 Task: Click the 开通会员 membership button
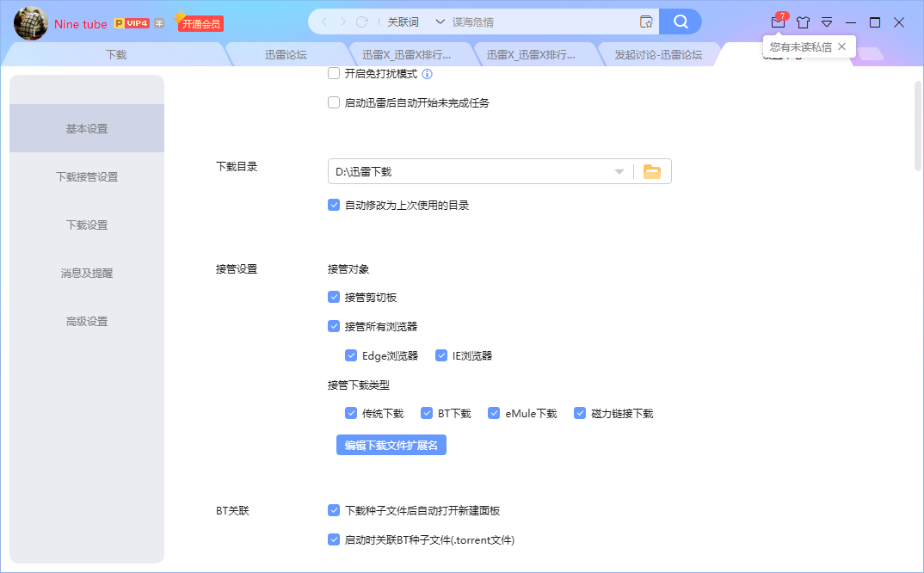pos(198,23)
